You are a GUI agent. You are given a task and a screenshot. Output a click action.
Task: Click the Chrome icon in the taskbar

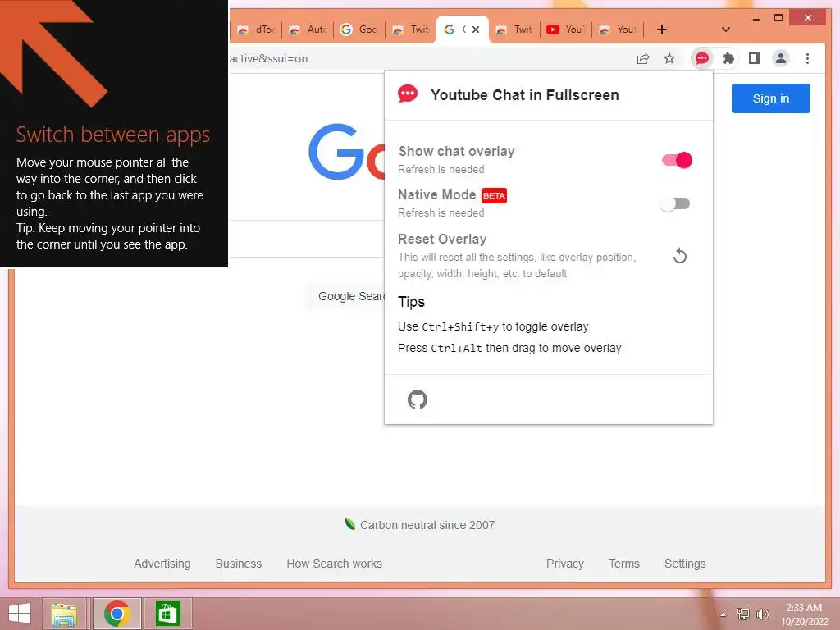[116, 614]
